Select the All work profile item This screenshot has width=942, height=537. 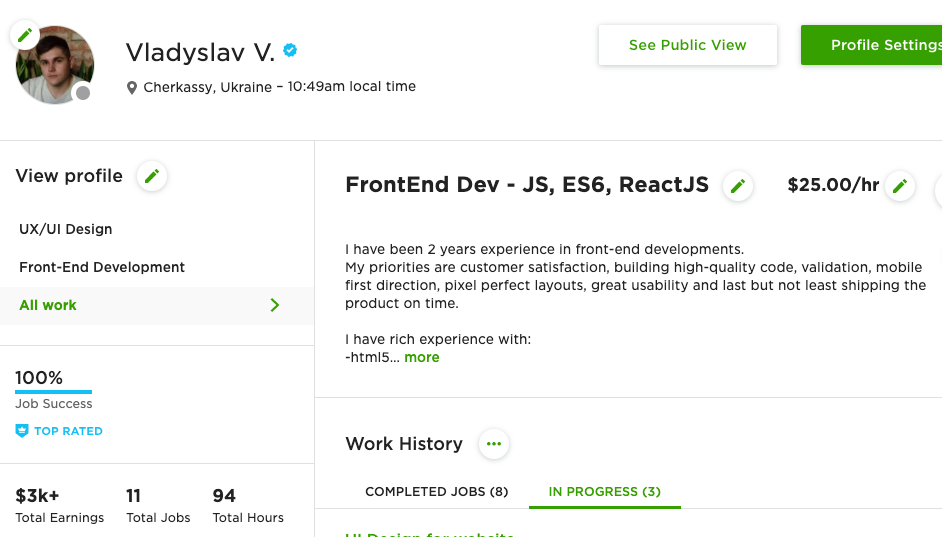pyautogui.click(x=157, y=305)
